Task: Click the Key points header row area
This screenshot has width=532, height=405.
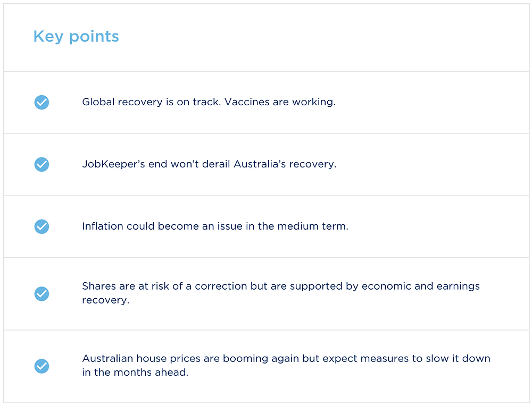Action: 267,37
